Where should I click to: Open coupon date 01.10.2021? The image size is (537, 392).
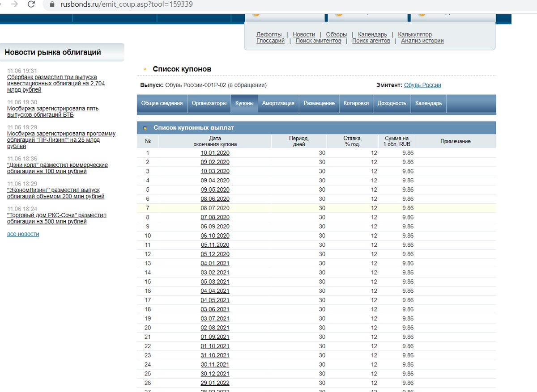tap(215, 346)
